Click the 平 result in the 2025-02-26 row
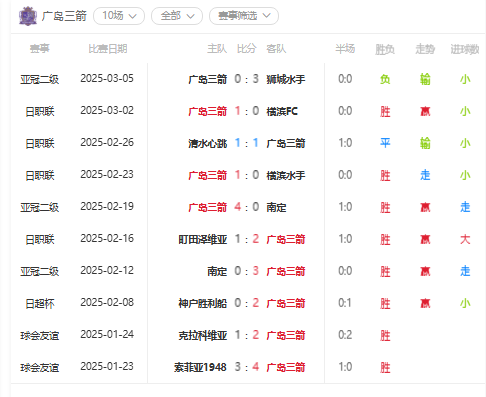The width and height of the screenshot is (486, 397). coord(385,143)
